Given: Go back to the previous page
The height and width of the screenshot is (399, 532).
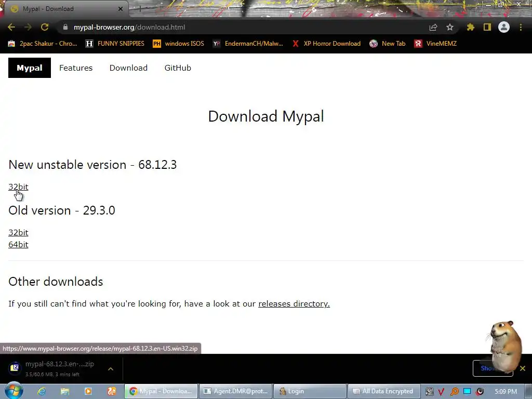Looking at the screenshot, I should coord(11,27).
